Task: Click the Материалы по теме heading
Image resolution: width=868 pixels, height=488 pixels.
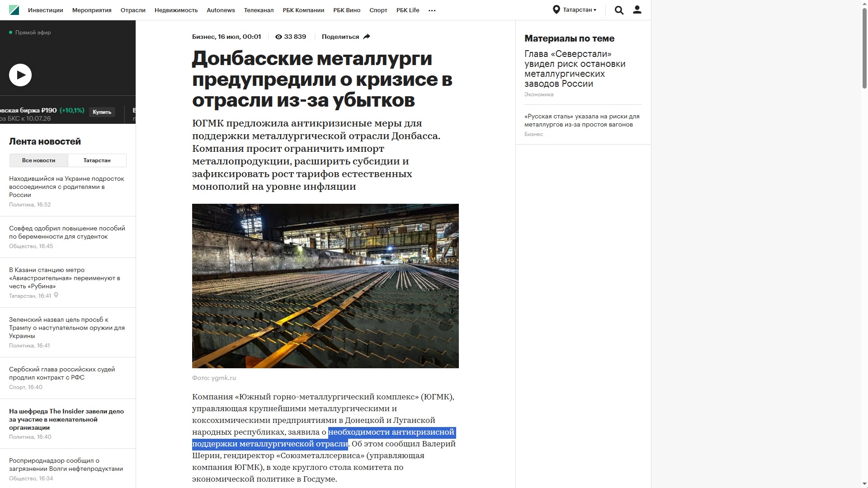Action: [x=569, y=38]
